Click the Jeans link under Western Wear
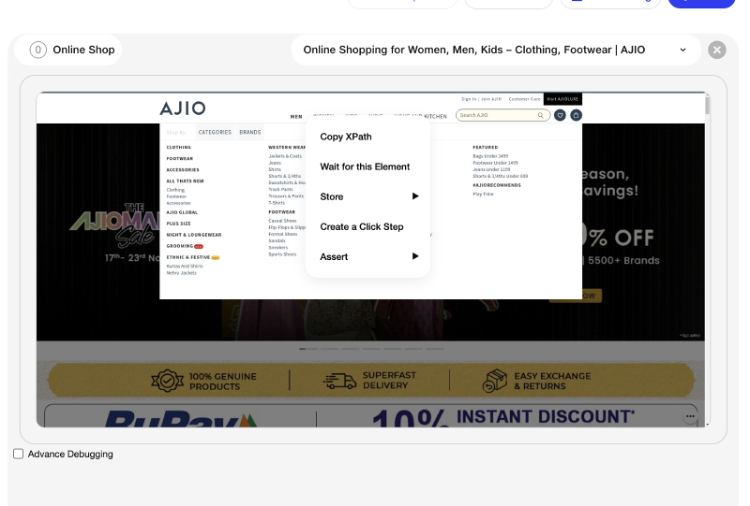The image size is (750, 506). pyautogui.click(x=275, y=163)
